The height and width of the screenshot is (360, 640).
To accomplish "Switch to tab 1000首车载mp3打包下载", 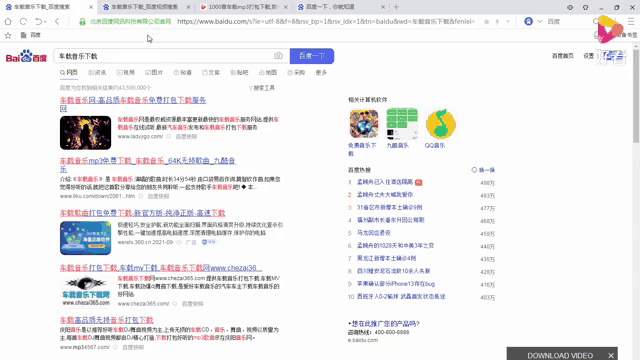I will 243,7.
